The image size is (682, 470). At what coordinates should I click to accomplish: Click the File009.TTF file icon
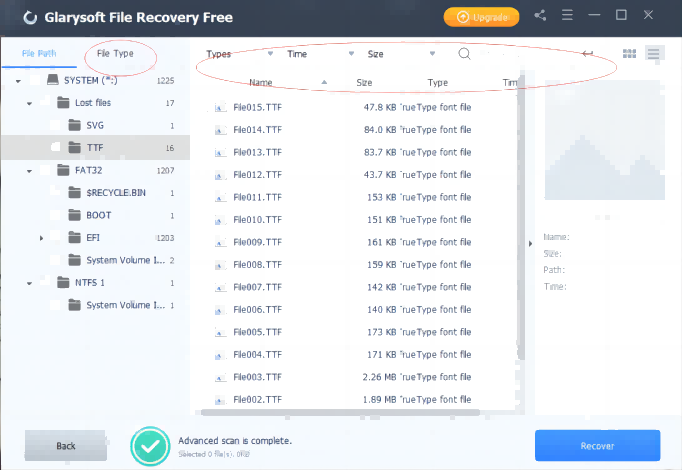(x=221, y=243)
